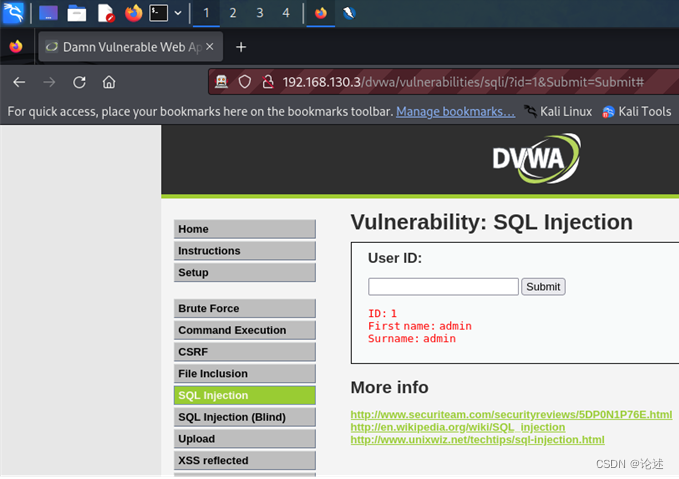Select the highlighted SQL Injection item
Screen dimensions: 679x479
245,395
